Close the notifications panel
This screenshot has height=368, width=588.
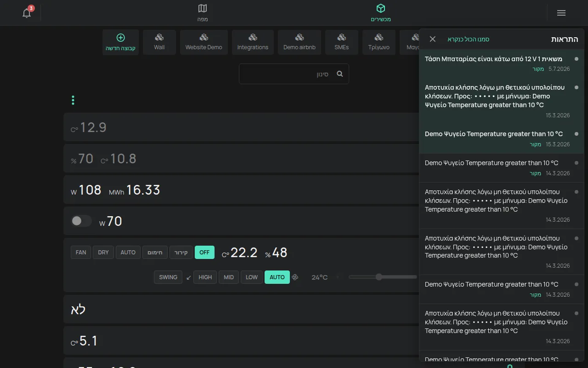(432, 39)
